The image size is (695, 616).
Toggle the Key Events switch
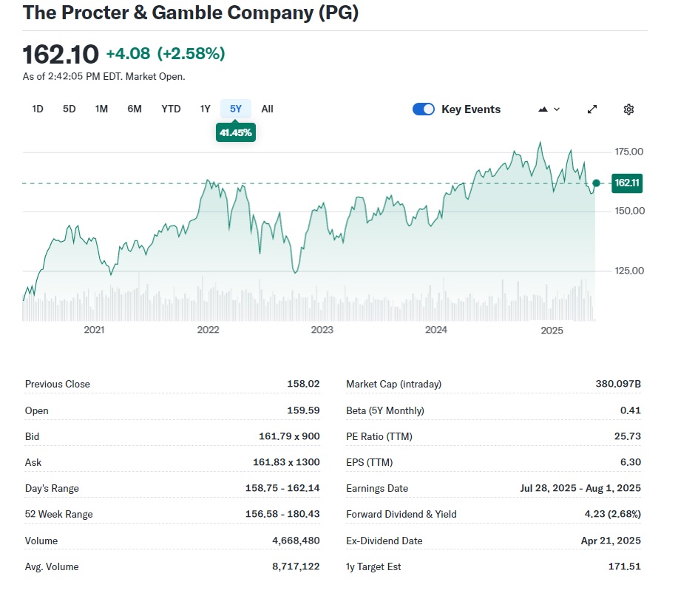point(424,109)
